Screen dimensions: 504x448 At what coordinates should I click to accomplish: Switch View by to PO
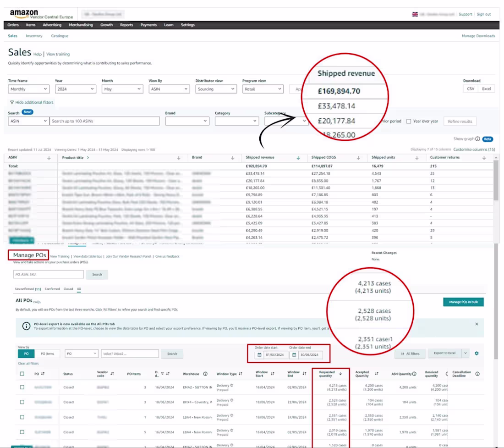point(27,354)
